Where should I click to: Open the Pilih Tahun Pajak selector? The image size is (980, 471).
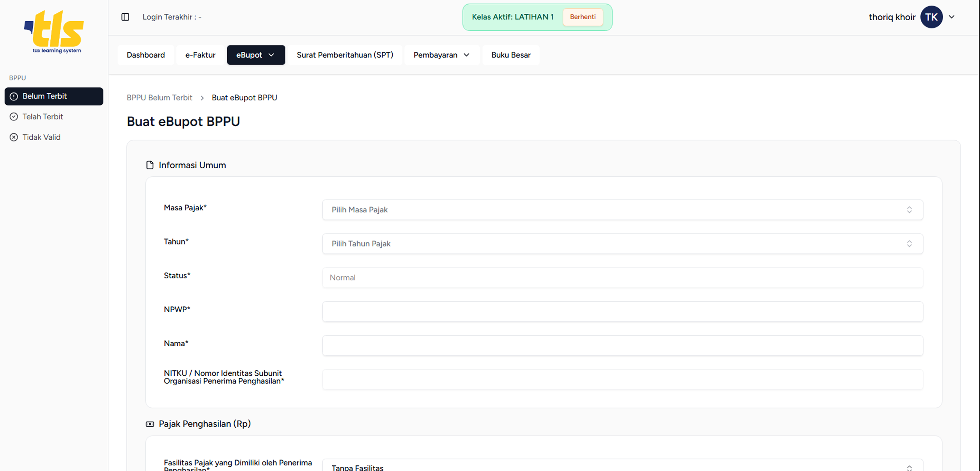(x=622, y=244)
